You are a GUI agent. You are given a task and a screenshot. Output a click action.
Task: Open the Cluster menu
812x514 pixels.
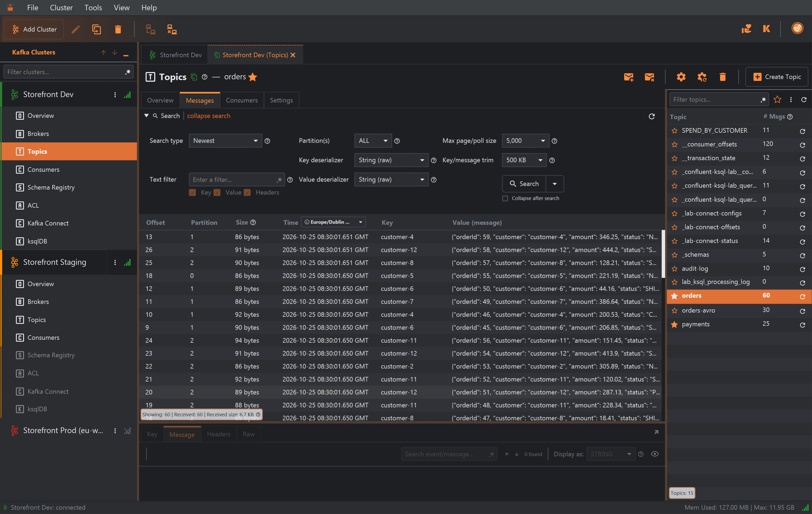(61, 8)
